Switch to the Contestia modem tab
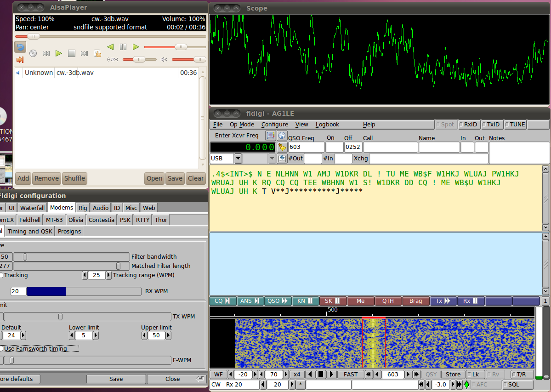 coord(101,219)
